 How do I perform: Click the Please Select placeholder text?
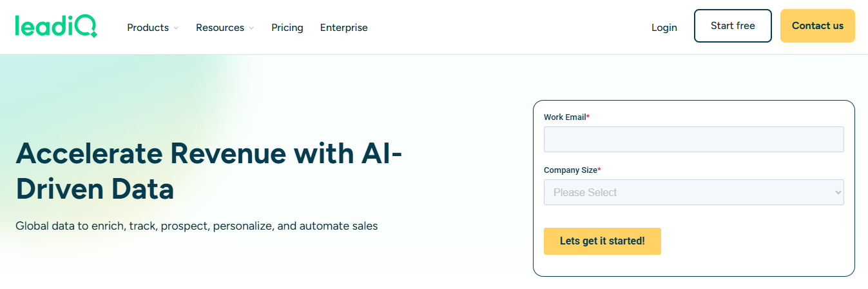585,192
